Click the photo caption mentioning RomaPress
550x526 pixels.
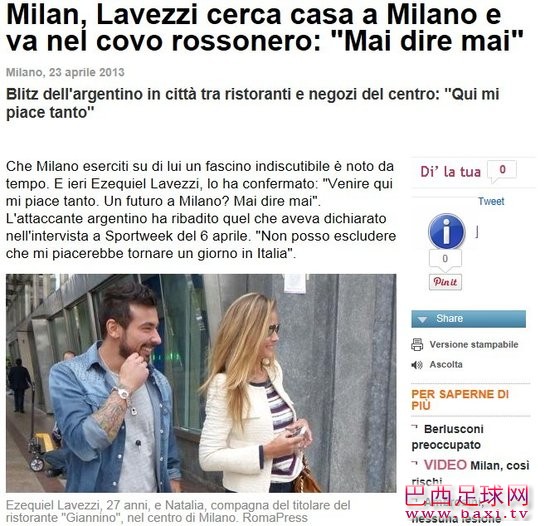pyautogui.click(x=178, y=511)
